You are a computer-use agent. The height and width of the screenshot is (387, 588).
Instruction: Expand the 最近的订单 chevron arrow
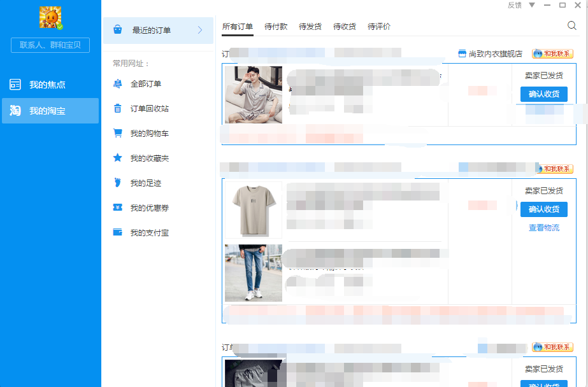(200, 31)
